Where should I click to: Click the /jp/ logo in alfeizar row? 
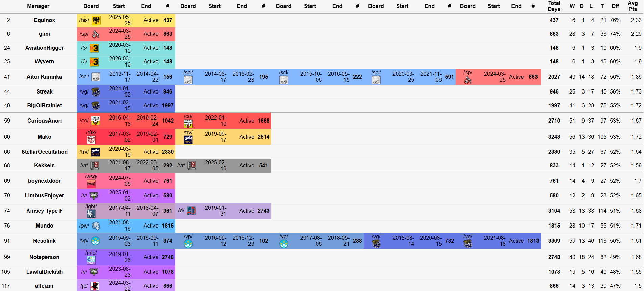coord(95,286)
